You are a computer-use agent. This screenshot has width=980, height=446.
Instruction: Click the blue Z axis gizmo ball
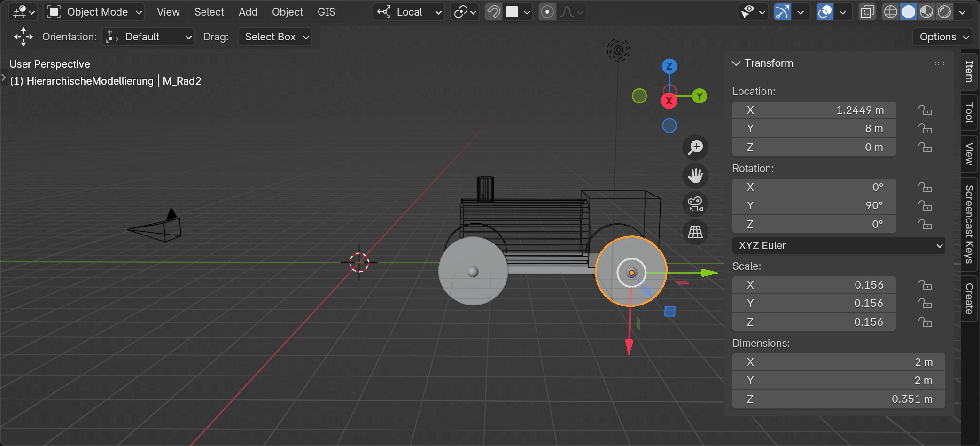point(669,66)
